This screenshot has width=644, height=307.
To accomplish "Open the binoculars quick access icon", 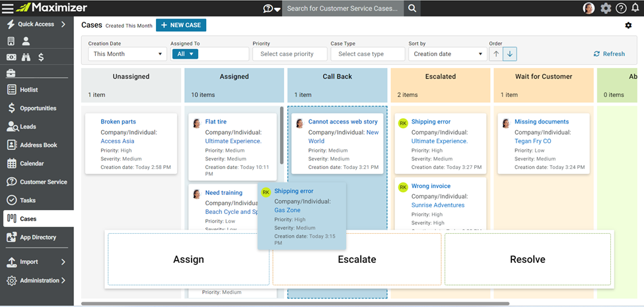I will [x=26, y=57].
